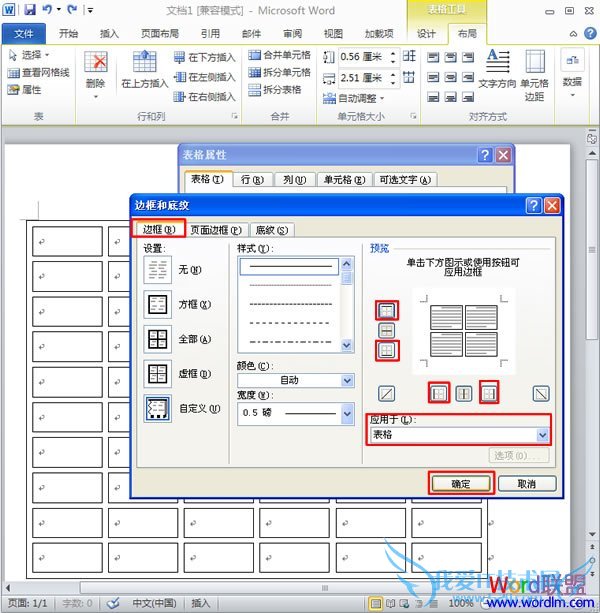Select None border setting
The height and width of the screenshot is (613, 600).
click(x=158, y=270)
